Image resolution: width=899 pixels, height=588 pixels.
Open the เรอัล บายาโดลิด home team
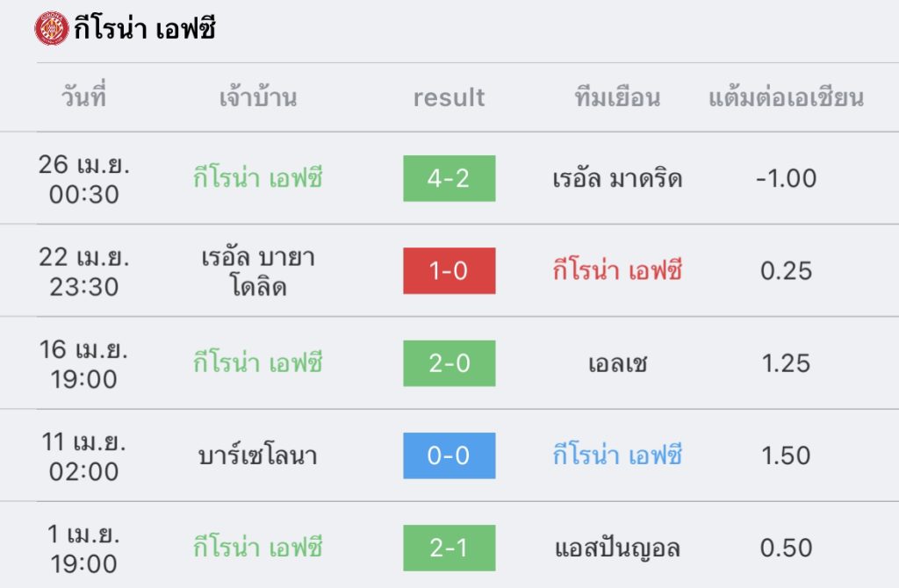pyautogui.click(x=258, y=272)
